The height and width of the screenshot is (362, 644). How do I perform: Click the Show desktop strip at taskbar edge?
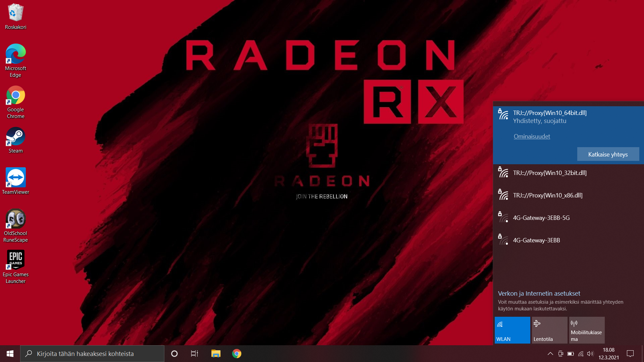[x=643, y=354]
